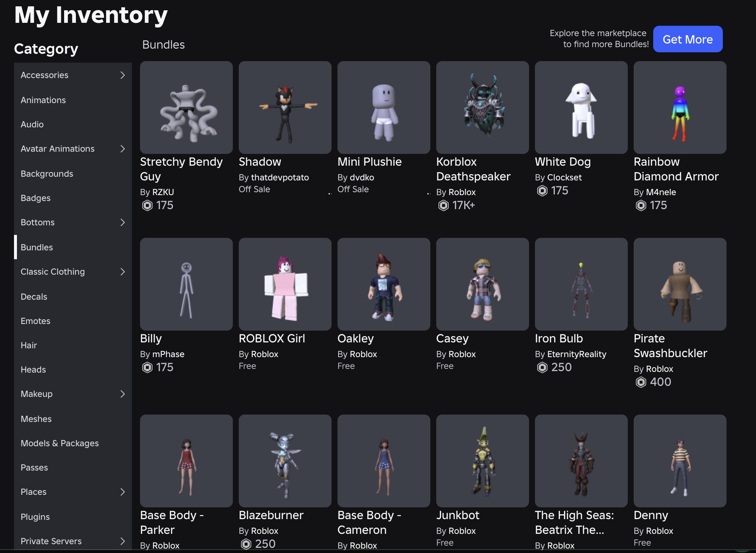The width and height of the screenshot is (756, 553).
Task: Click the Denny title link
Action: click(651, 515)
